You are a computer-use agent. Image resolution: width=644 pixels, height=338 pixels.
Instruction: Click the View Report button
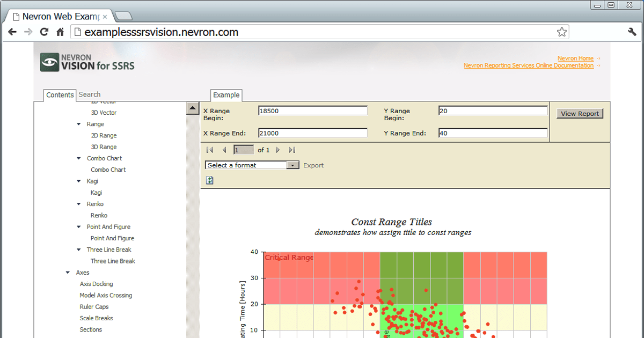click(580, 113)
